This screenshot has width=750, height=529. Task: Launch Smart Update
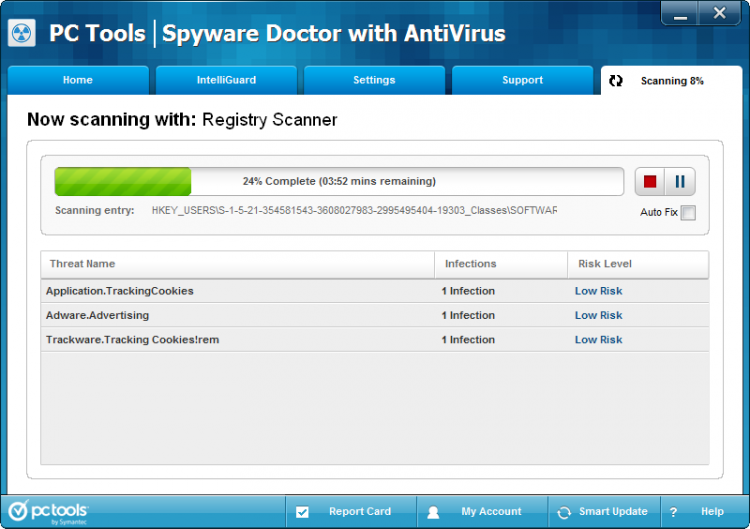[x=604, y=512]
